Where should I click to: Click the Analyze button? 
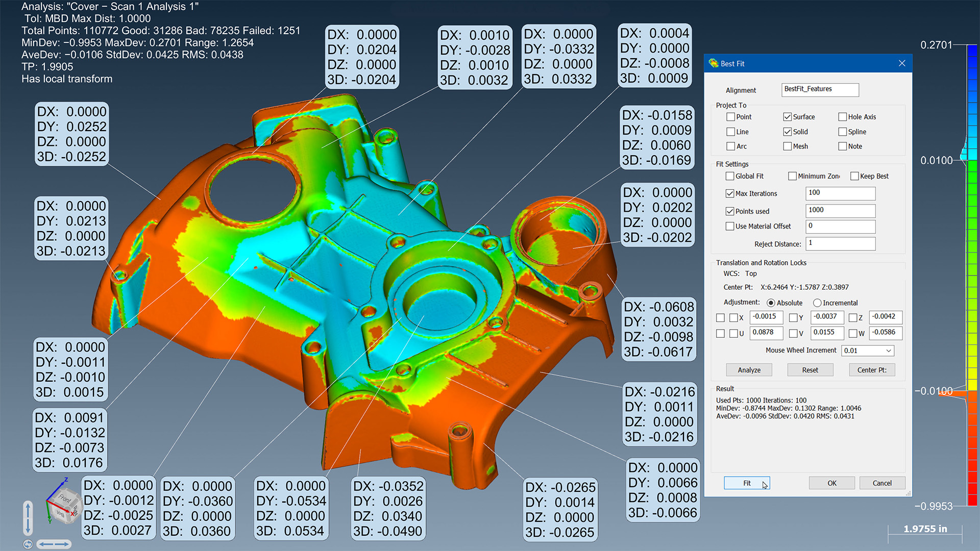pos(749,370)
